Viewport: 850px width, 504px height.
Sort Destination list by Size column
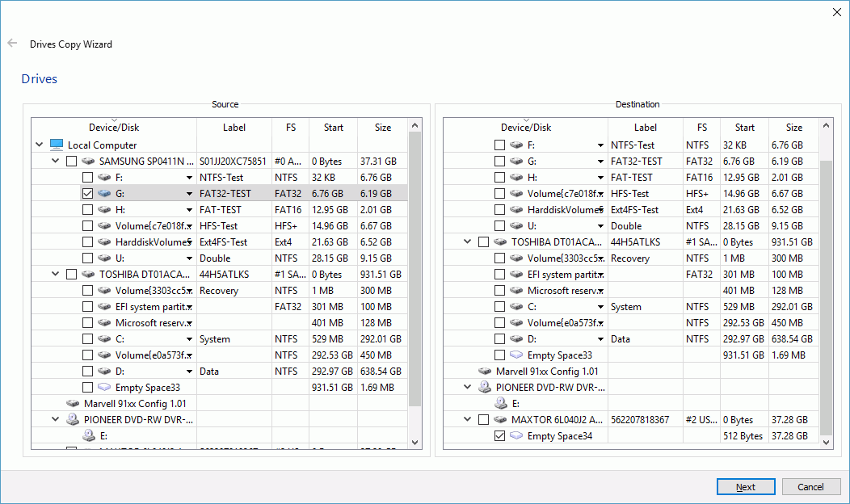click(793, 128)
